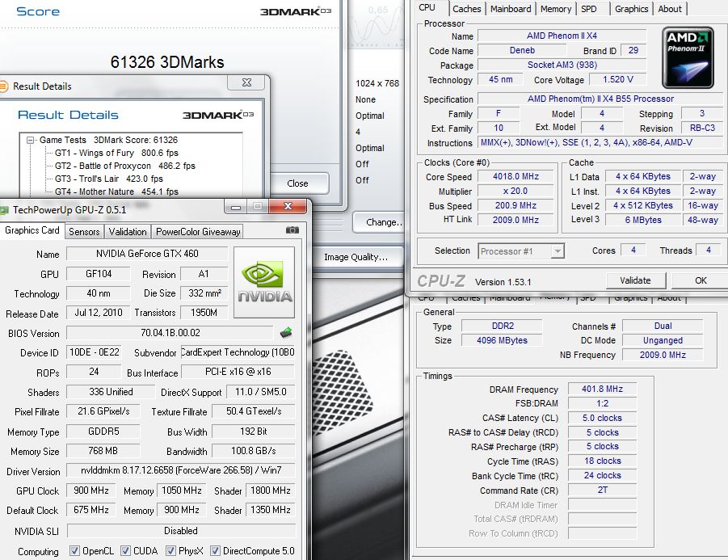The image size is (728, 560).
Task: Click the 61326 3DMarks score text
Action: [167, 61]
